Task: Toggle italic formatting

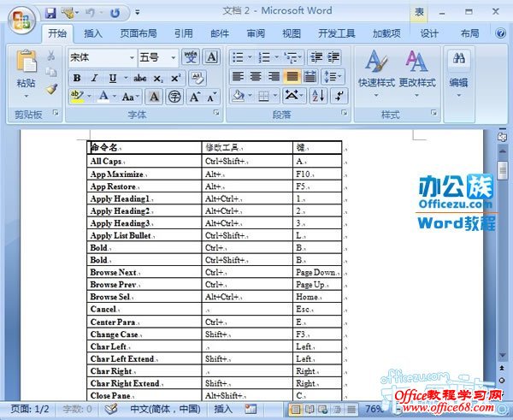Action: [x=95, y=78]
